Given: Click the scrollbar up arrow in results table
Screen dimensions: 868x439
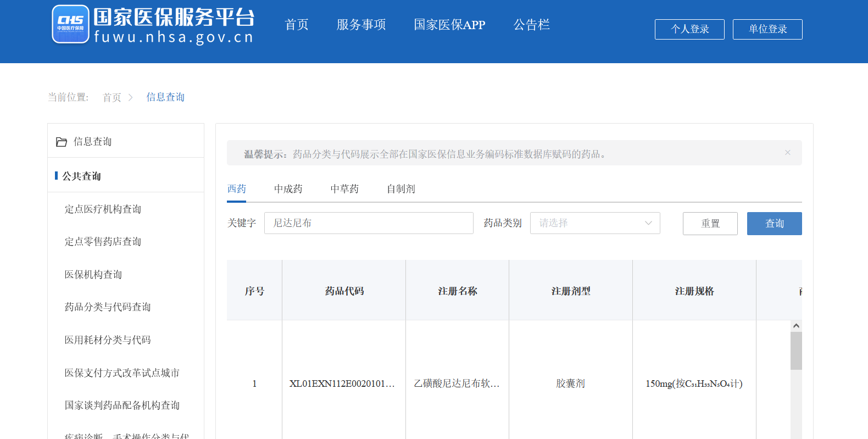Looking at the screenshot, I should 796,326.
